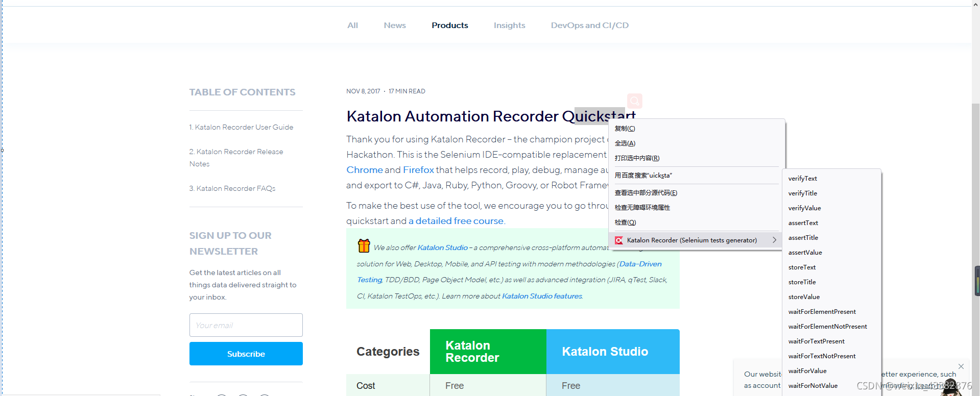Follow the Firefox link
The height and width of the screenshot is (396, 980).
click(x=418, y=170)
